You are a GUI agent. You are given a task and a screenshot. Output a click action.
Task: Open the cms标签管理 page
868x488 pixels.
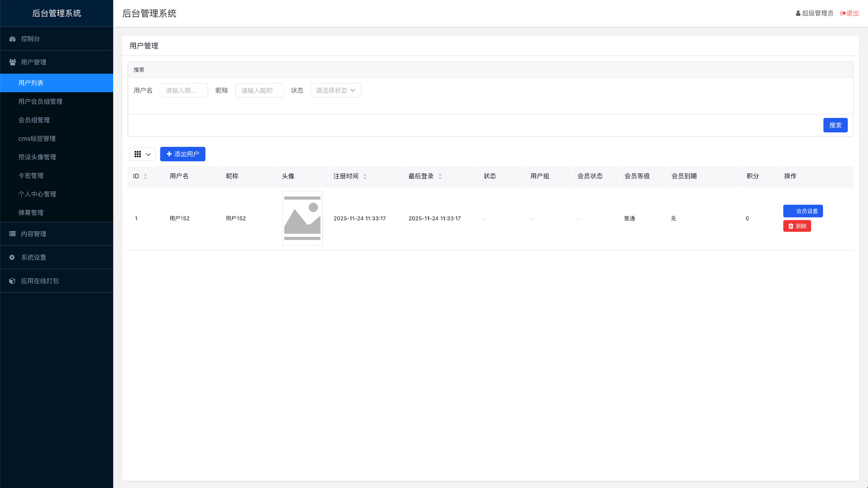[x=37, y=138]
